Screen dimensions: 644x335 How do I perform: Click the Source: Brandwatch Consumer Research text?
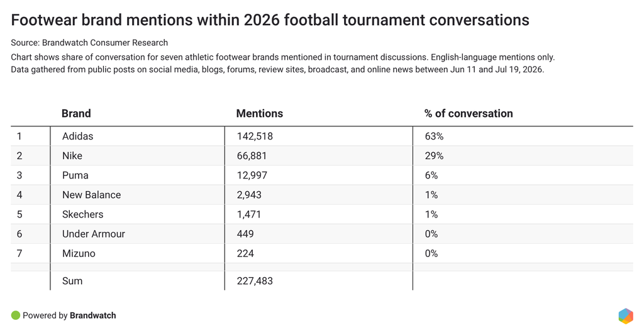tap(89, 43)
